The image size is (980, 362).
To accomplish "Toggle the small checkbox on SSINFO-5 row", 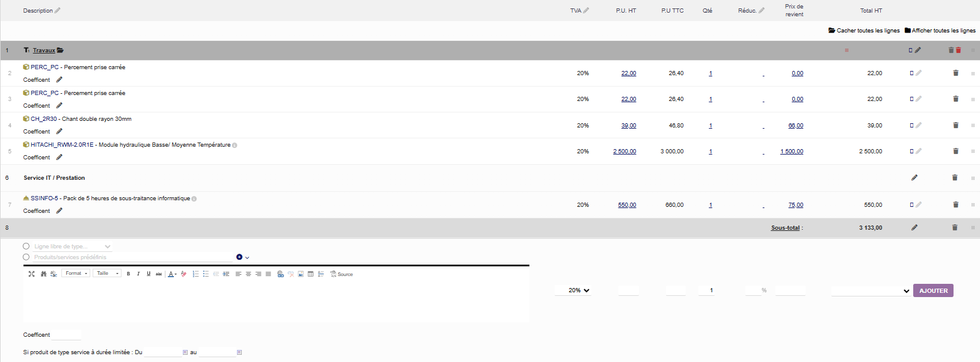I will click(911, 205).
